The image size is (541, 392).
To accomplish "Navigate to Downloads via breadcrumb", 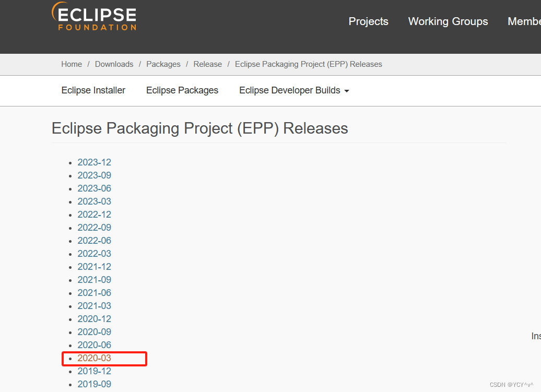I will point(114,64).
